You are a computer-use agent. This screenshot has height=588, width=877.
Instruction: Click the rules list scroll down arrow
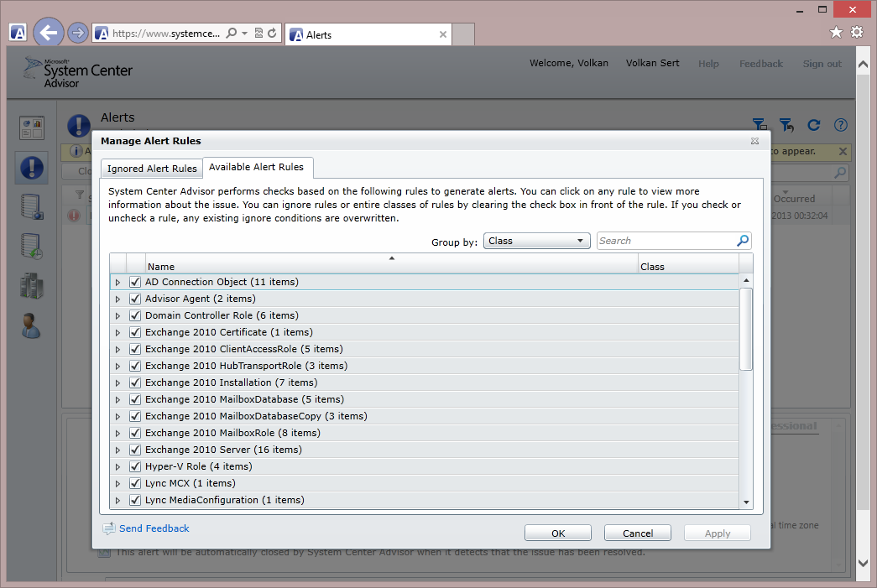[x=746, y=502]
